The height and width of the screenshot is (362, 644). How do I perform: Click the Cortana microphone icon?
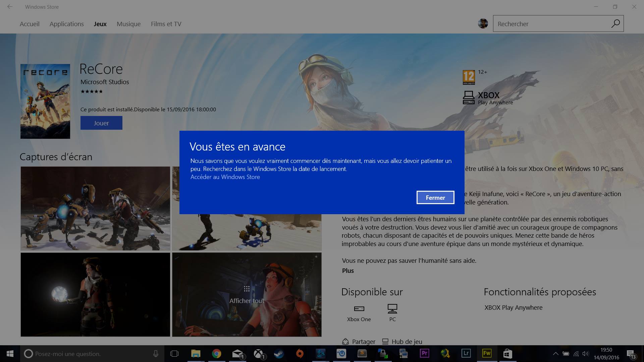point(156,354)
